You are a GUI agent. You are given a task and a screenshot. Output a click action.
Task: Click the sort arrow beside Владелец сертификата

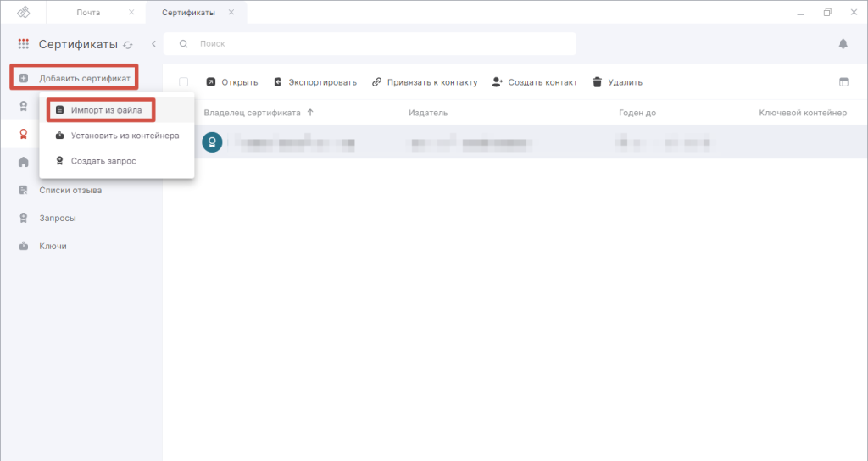pyautogui.click(x=310, y=113)
